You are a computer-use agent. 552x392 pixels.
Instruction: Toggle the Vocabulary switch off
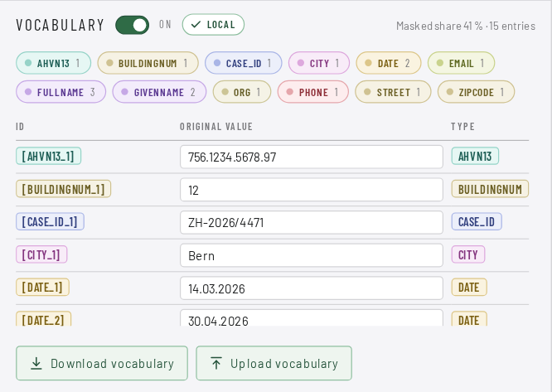pos(132,25)
